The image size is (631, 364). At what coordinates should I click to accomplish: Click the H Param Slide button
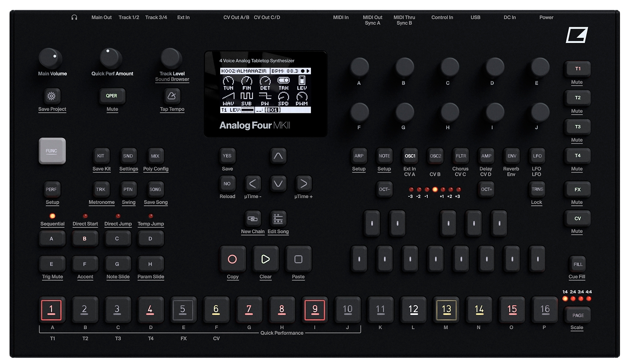pos(150,264)
